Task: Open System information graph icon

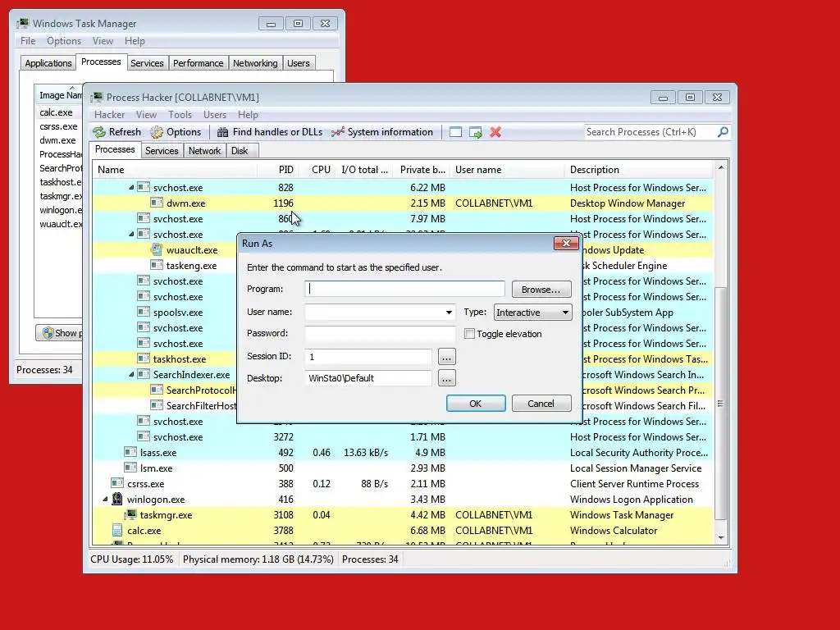Action: pyautogui.click(x=337, y=132)
